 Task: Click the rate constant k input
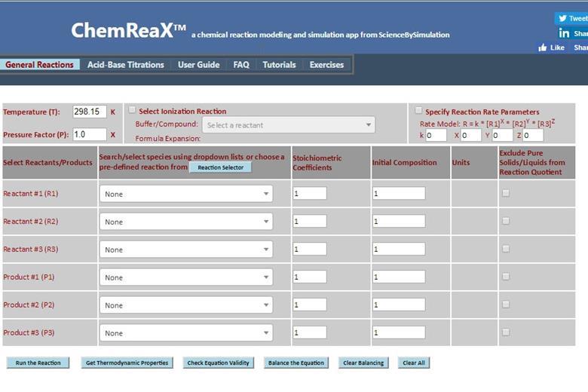click(x=436, y=136)
